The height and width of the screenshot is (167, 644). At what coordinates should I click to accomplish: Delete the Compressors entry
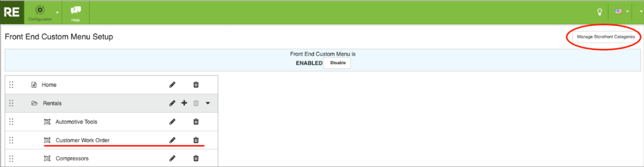click(196, 158)
